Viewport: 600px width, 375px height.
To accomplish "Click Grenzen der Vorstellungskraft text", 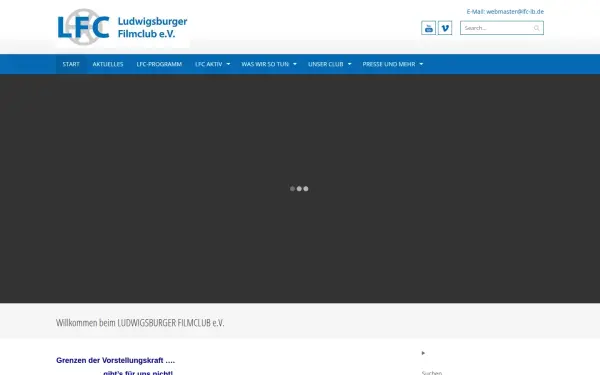I will (x=116, y=360).
